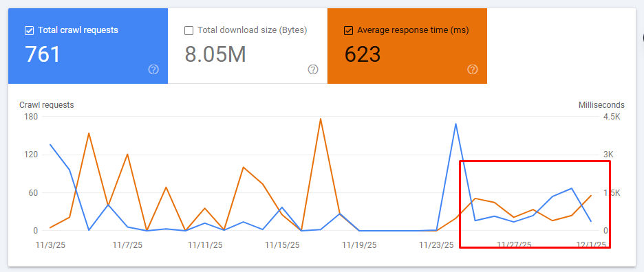The width and height of the screenshot is (644, 272).
Task: Click the Milliseconds axis title
Action: tap(601, 105)
